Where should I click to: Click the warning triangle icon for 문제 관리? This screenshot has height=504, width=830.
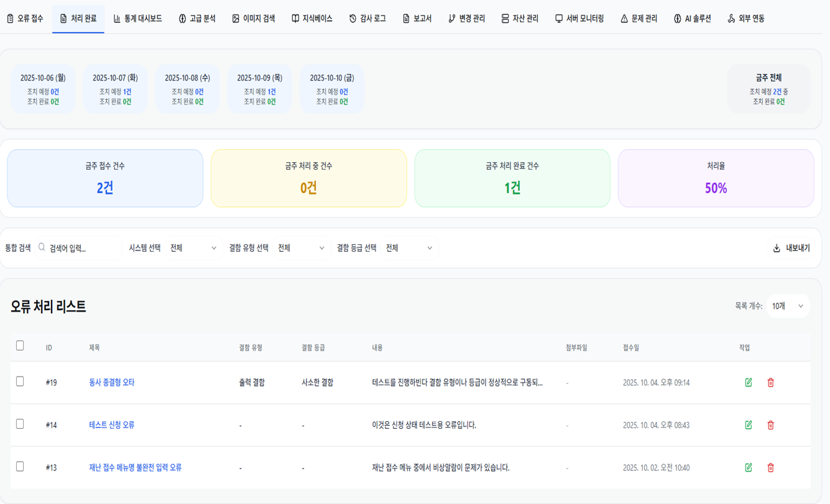coord(624,19)
